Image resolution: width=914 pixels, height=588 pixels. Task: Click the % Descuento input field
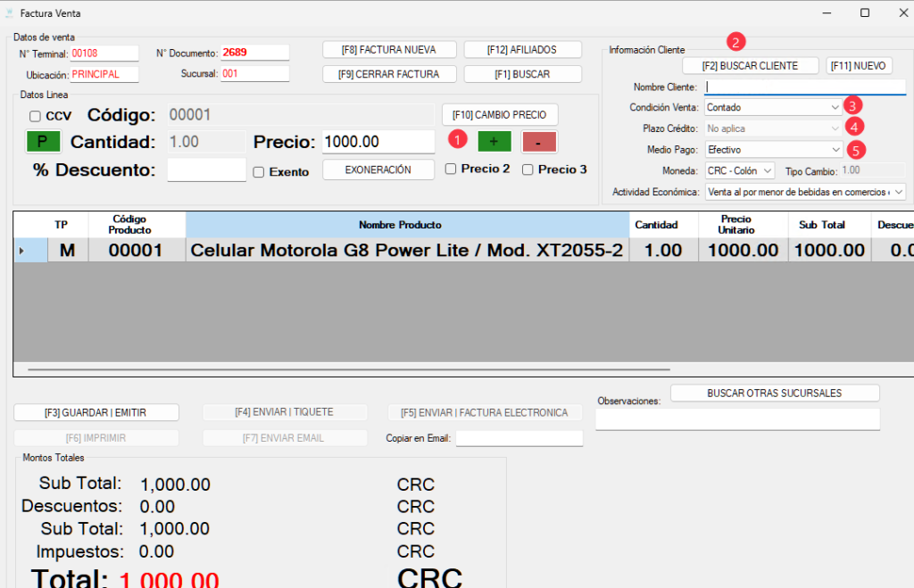click(x=206, y=170)
